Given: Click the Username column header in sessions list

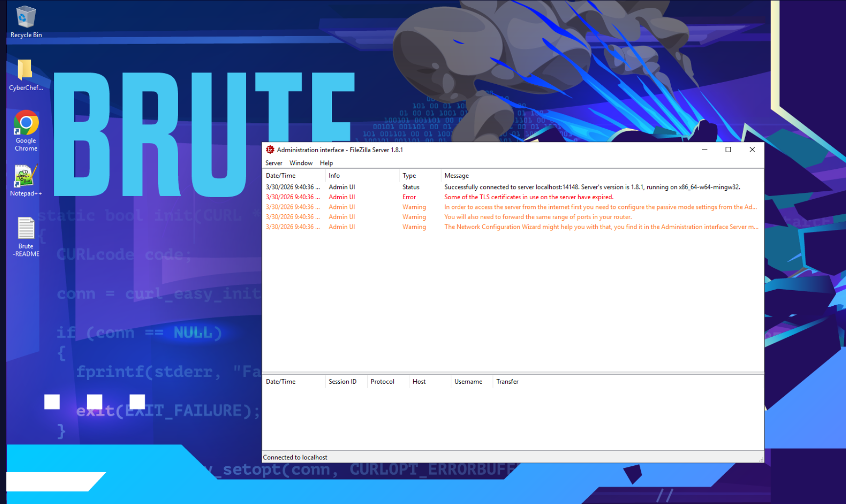Looking at the screenshot, I should point(468,382).
